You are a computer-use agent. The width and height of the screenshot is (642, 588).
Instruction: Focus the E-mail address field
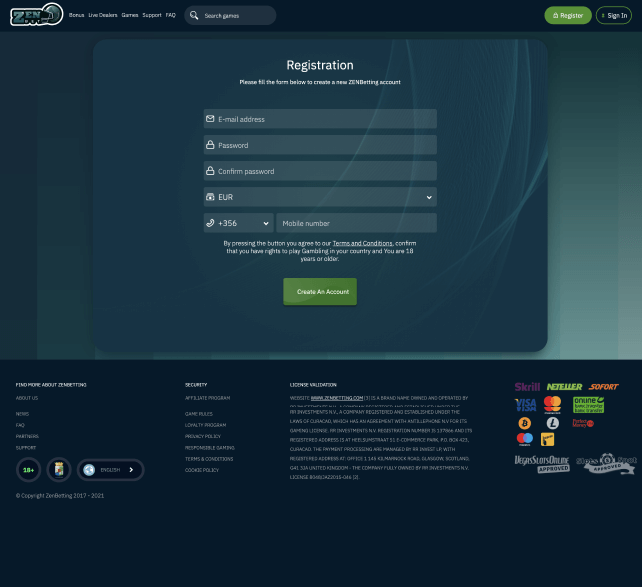tap(320, 119)
